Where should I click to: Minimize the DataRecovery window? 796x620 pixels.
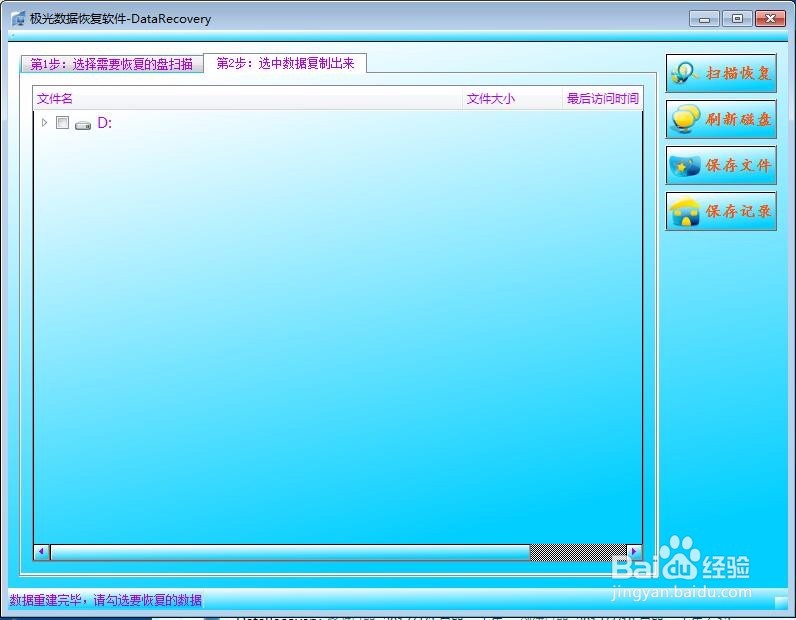pyautogui.click(x=704, y=19)
